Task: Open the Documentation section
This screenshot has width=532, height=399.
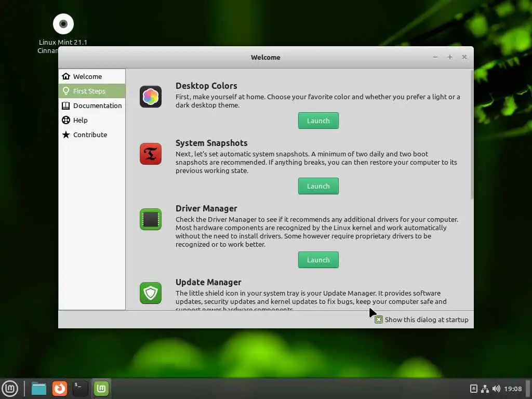Action: pyautogui.click(x=92, y=105)
